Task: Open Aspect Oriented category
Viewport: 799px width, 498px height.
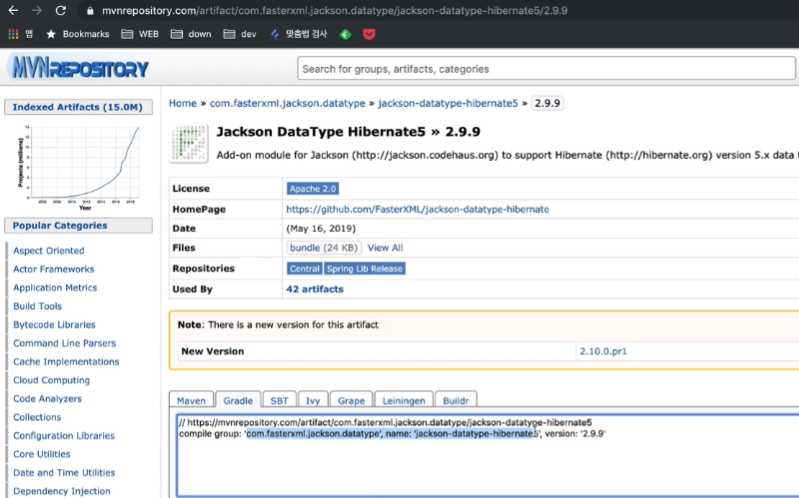Action: [x=49, y=251]
